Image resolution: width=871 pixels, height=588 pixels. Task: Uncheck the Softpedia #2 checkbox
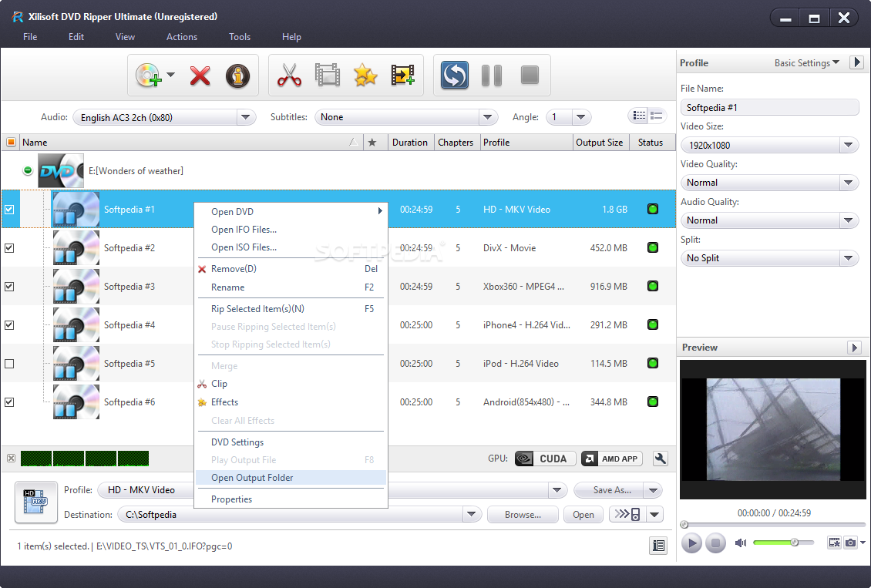(x=9, y=247)
